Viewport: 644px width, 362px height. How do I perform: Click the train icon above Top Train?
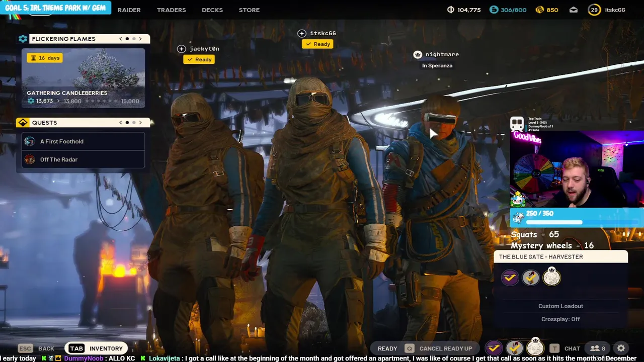click(x=517, y=124)
